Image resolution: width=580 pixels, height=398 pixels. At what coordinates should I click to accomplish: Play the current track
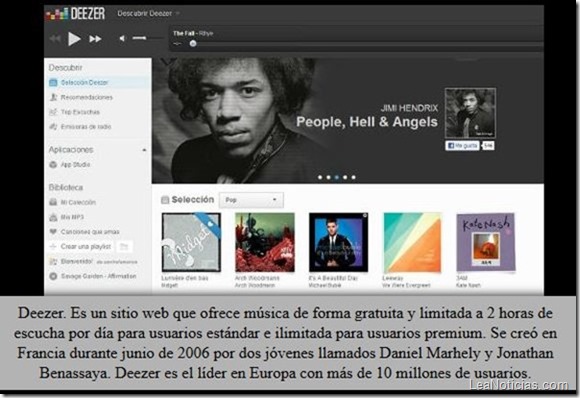74,38
